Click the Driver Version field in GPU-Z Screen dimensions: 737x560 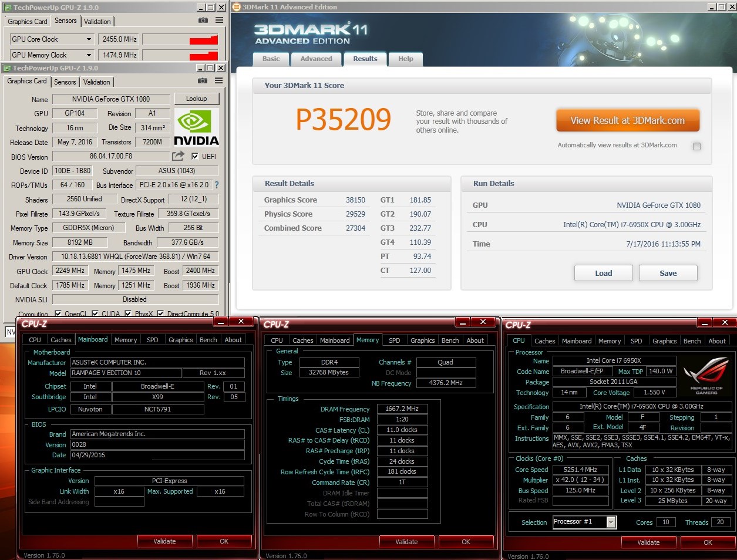136,257
